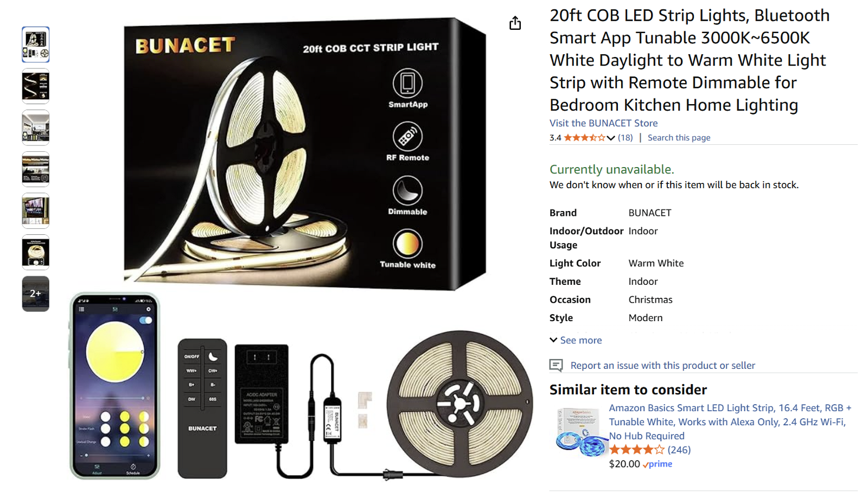Select the sixth thumbnail of reel closeup
This screenshot has height=492, width=868.
[36, 252]
